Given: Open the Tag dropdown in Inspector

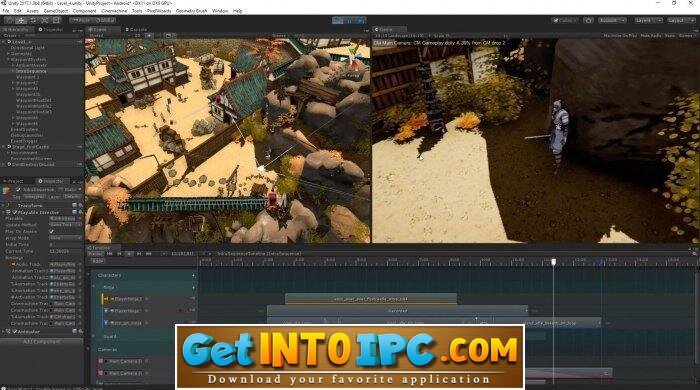Looking at the screenshot, I should tap(34, 196).
